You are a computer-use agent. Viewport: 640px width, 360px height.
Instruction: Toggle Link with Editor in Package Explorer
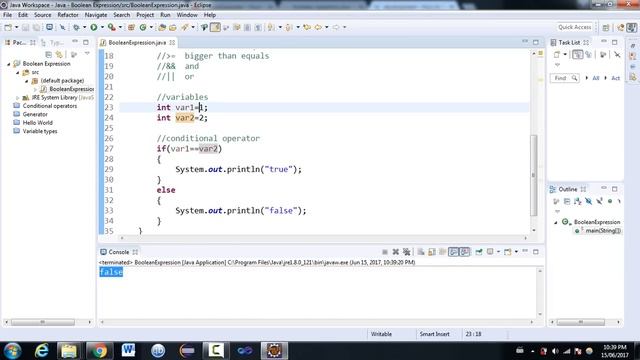pyautogui.click(x=59, y=54)
